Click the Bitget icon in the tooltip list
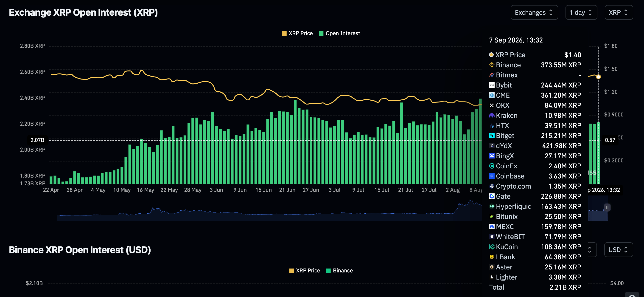 point(492,136)
